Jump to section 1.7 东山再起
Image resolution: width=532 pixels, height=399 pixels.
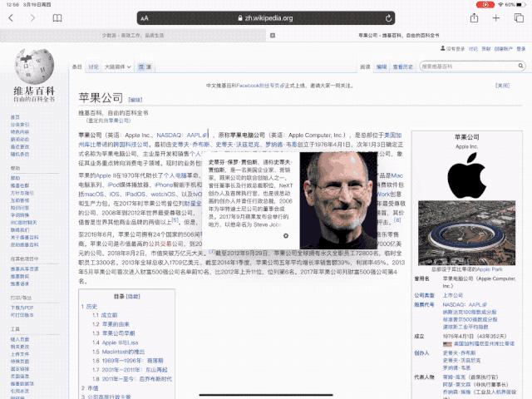(130, 370)
